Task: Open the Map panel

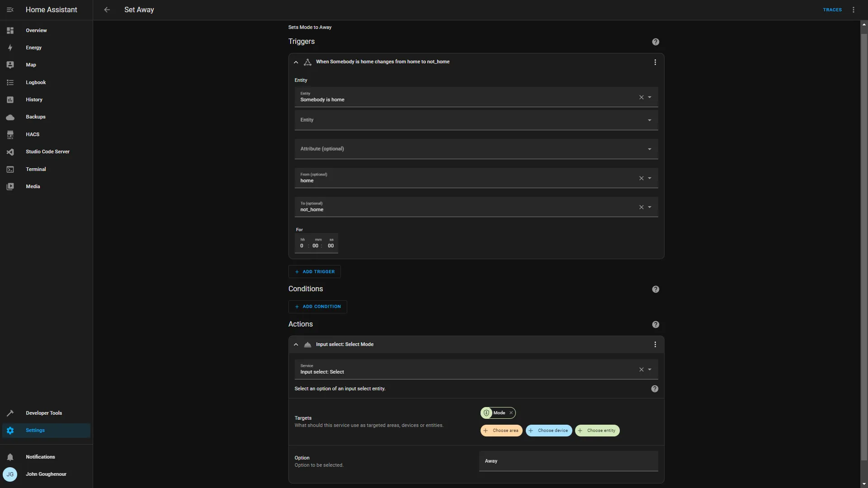Action: (46, 65)
